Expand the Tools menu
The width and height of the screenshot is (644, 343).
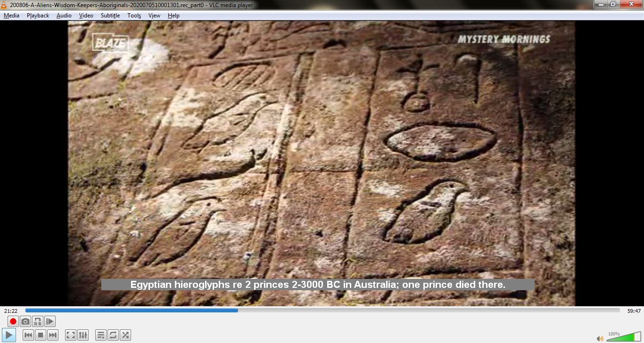(x=134, y=15)
